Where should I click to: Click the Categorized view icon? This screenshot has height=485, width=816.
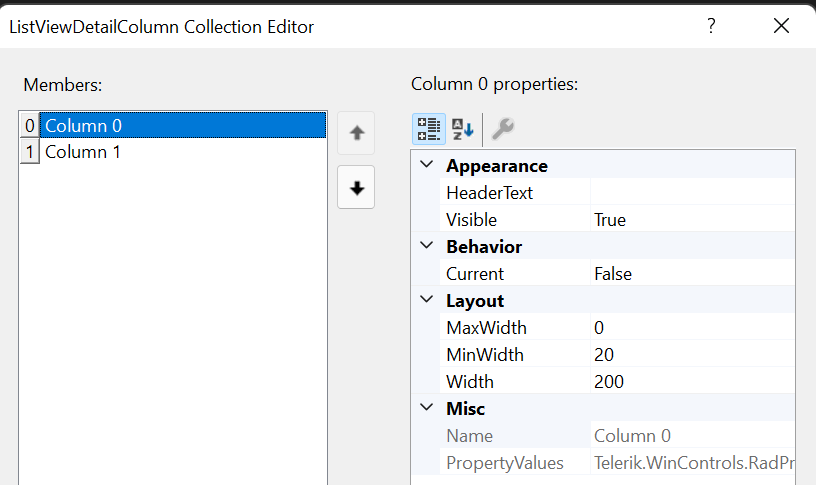click(x=429, y=129)
